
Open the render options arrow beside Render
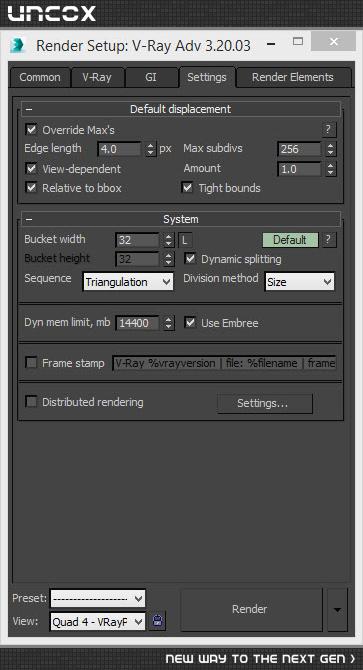tap(337, 610)
